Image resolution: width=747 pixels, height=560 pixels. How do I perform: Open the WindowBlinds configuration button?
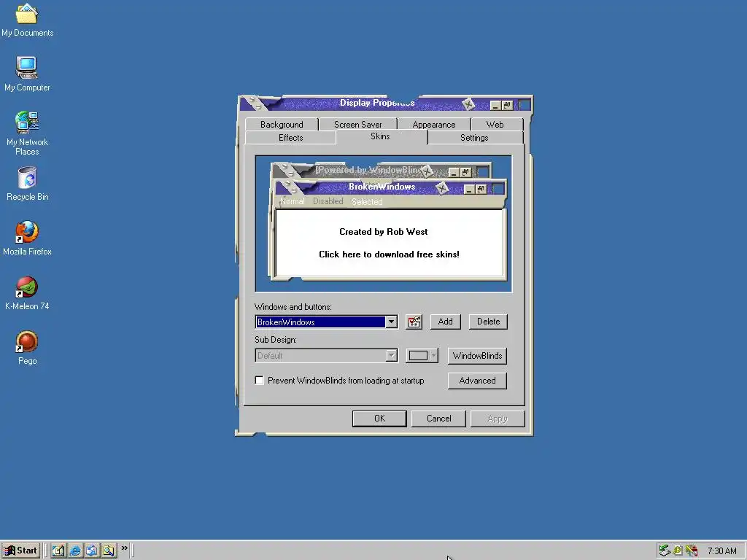pyautogui.click(x=477, y=356)
